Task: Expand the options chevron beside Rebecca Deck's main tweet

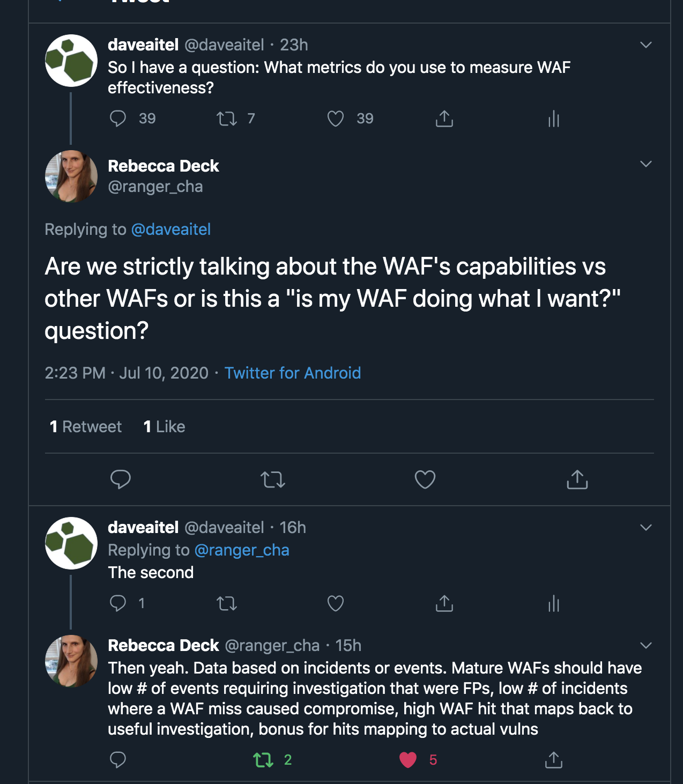Action: click(646, 164)
